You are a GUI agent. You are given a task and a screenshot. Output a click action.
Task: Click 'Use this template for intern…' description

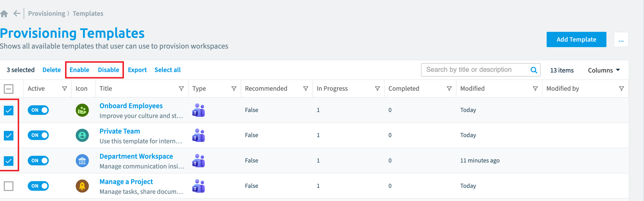coord(141,141)
